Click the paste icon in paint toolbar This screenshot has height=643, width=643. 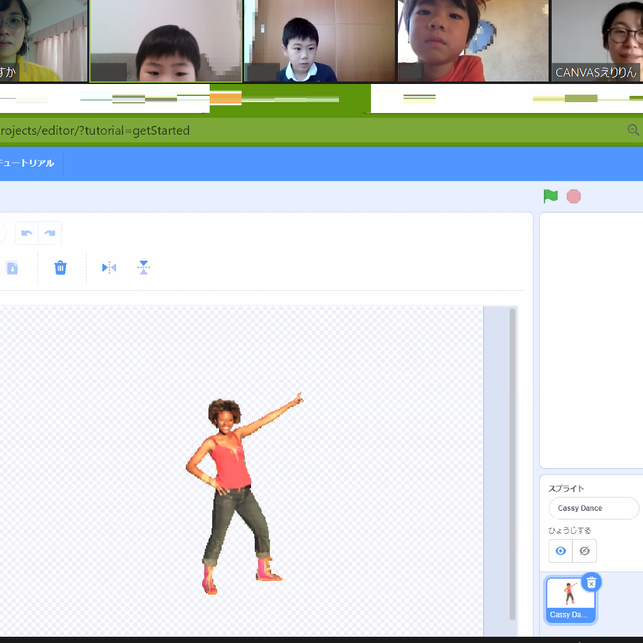pos(12,267)
